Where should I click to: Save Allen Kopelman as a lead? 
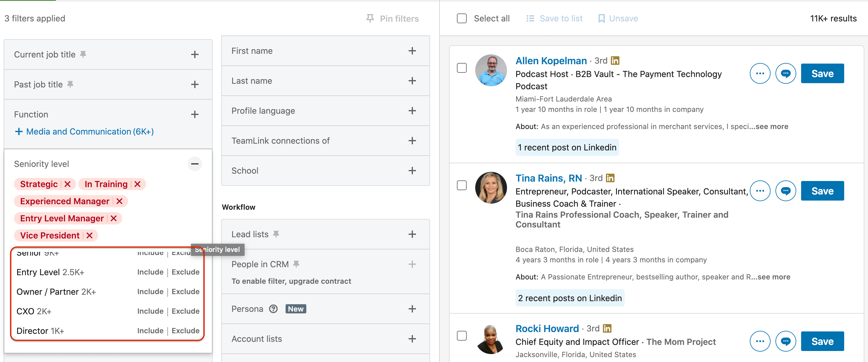pyautogui.click(x=822, y=74)
